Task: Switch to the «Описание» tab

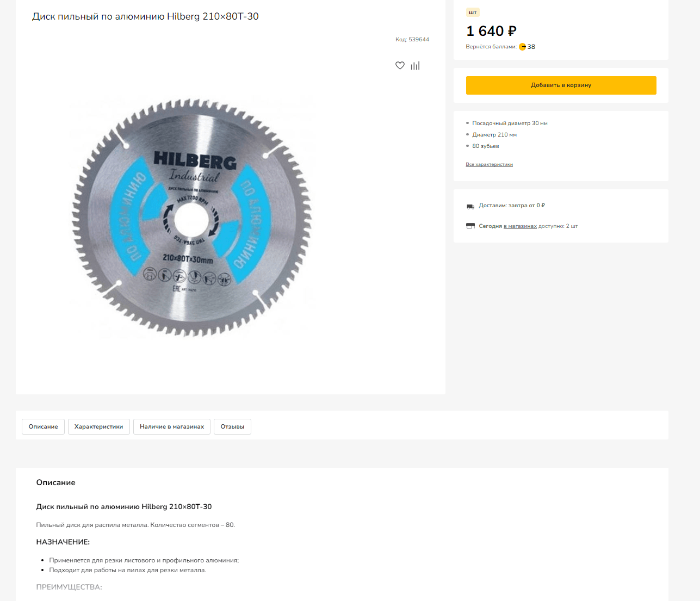Action: (44, 427)
